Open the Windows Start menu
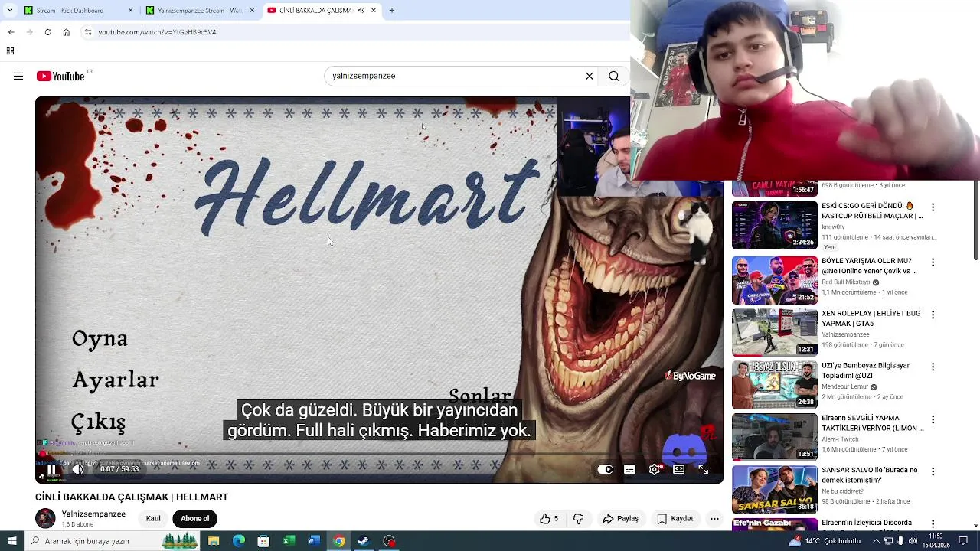The width and height of the screenshot is (980, 551). pyautogui.click(x=11, y=541)
